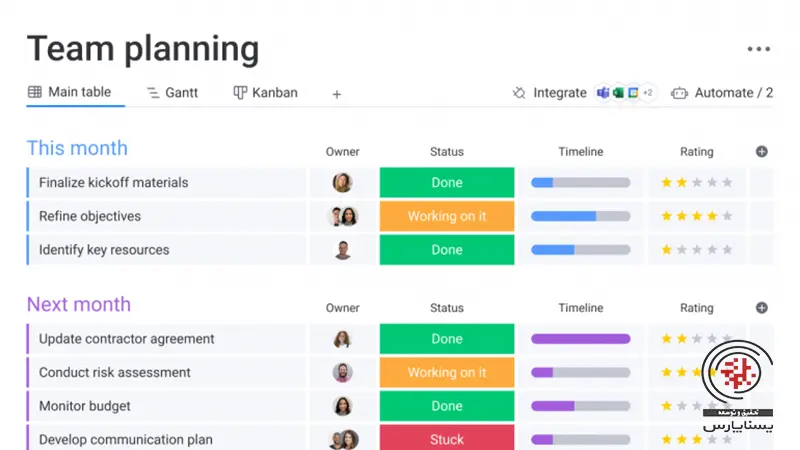The image size is (800, 450).
Task: Click timeline bar for Identify key resources
Action: 580,250
